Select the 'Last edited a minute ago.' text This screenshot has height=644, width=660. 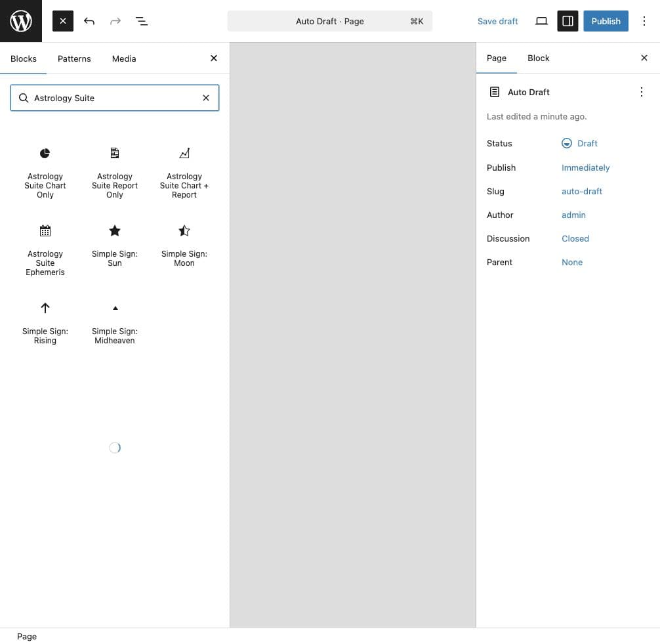tap(536, 117)
